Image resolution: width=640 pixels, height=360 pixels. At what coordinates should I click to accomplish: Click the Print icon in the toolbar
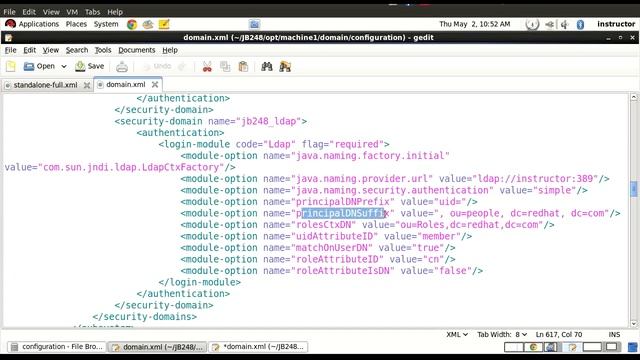click(x=122, y=67)
